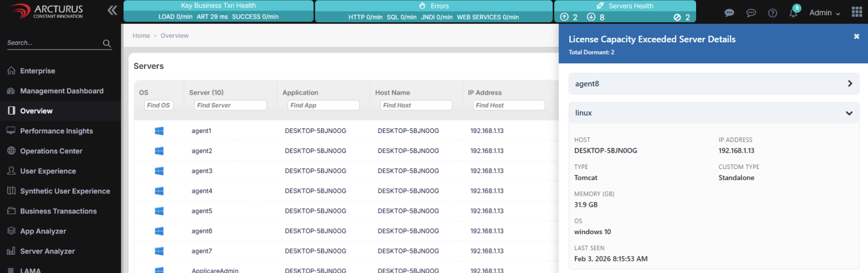Click the Find App filter field
The width and height of the screenshot is (868, 273).
(x=323, y=105)
